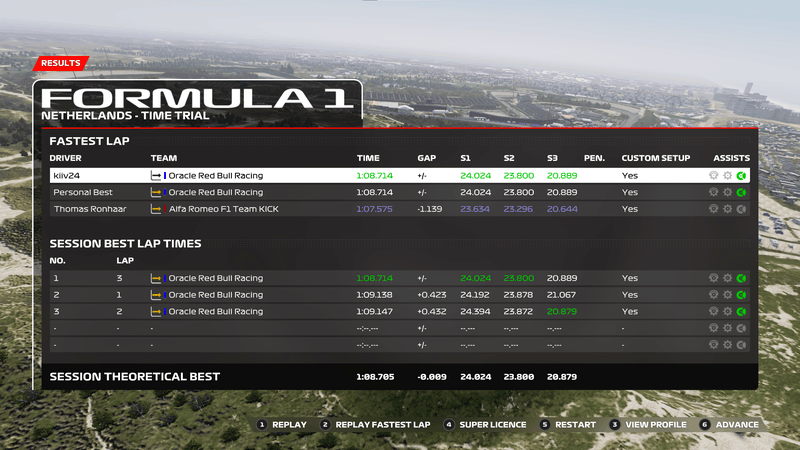Image resolution: width=800 pixels, height=450 pixels.
Task: Click wheel-shaped assist icon in the 1:09.147 row
Action: click(713, 311)
